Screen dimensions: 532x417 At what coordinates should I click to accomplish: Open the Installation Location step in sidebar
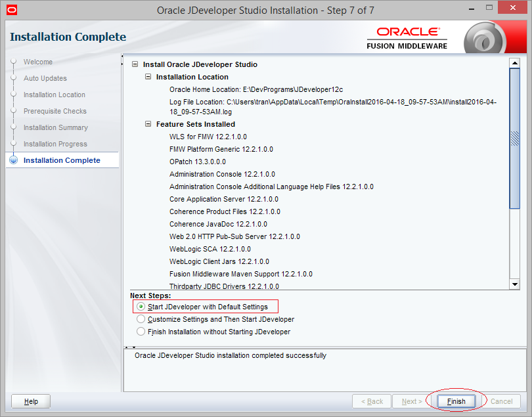coord(55,95)
